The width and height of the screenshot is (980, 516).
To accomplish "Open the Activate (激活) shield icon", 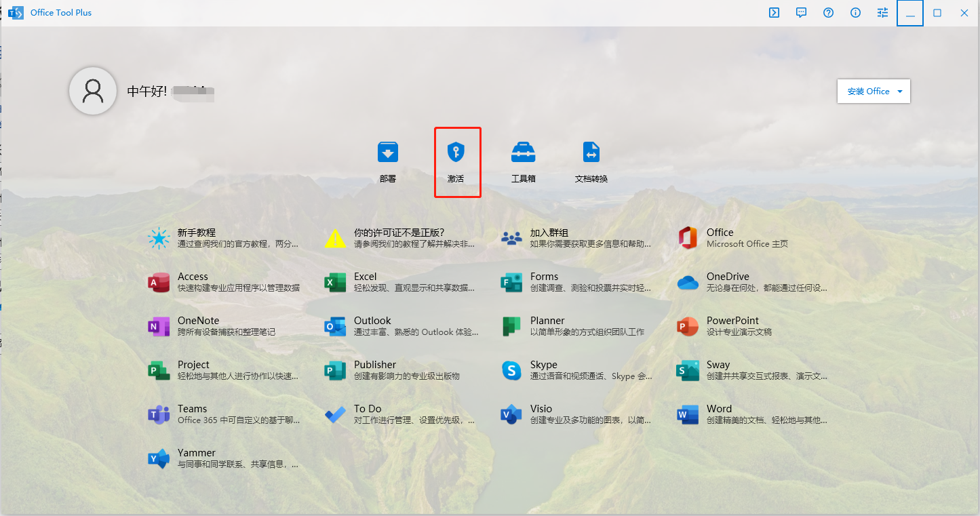I will pos(456,153).
